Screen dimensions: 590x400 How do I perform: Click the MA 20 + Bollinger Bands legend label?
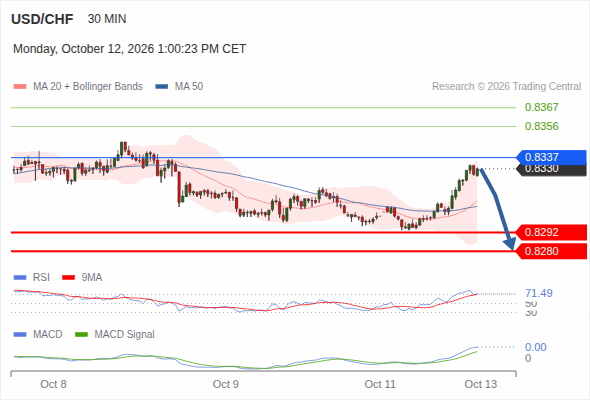pos(88,87)
